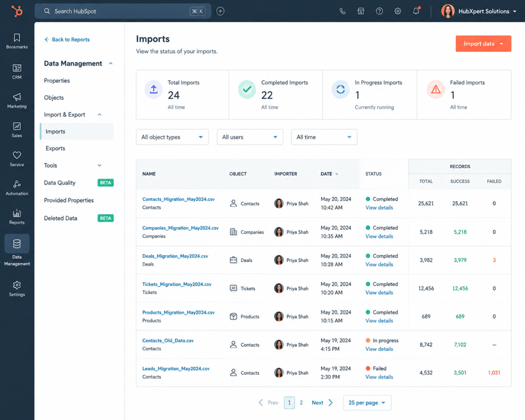Open Products_Migration_May2024.csv import
This screenshot has height=420, width=525.
pyautogui.click(x=178, y=312)
